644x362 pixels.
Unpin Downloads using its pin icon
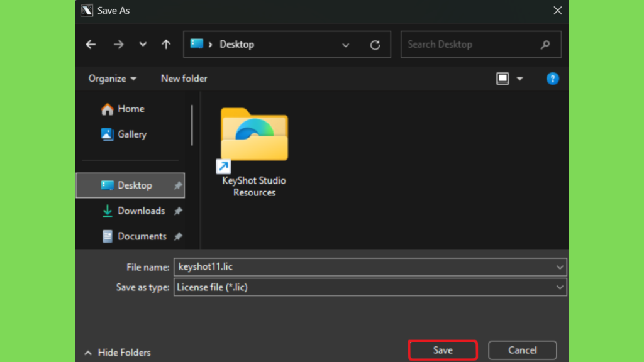[x=178, y=211]
